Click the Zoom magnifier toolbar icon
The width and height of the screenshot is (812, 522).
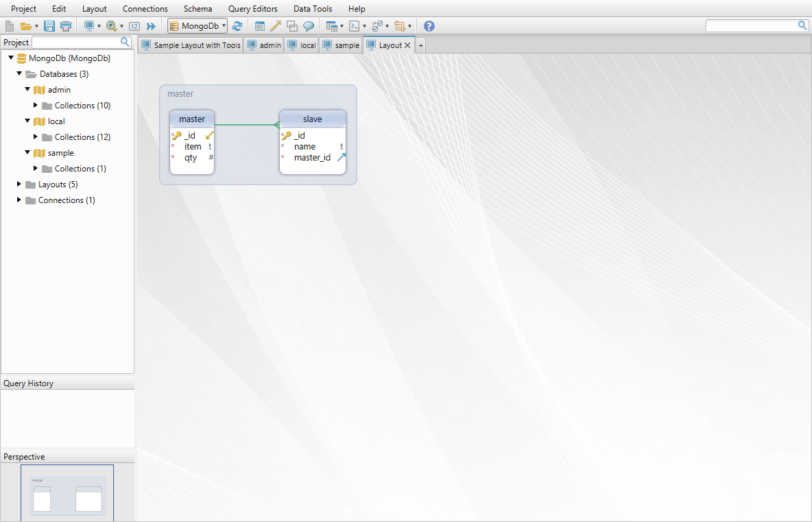click(x=111, y=26)
